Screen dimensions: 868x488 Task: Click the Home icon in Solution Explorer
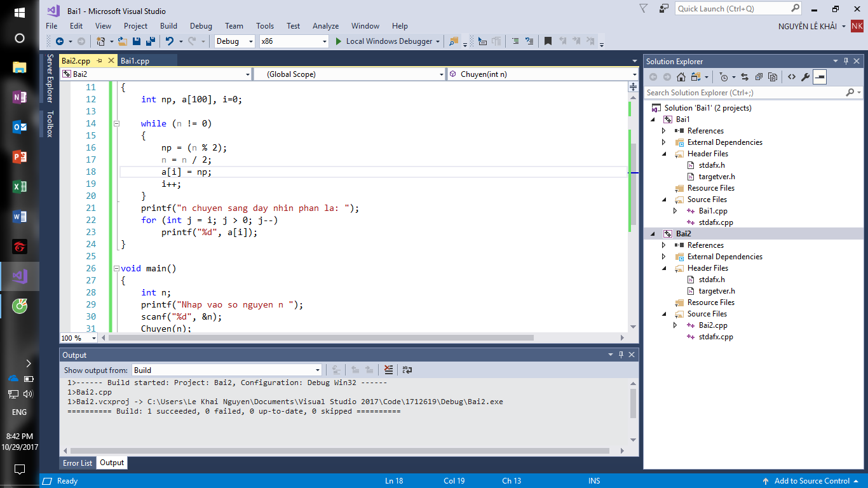click(681, 77)
